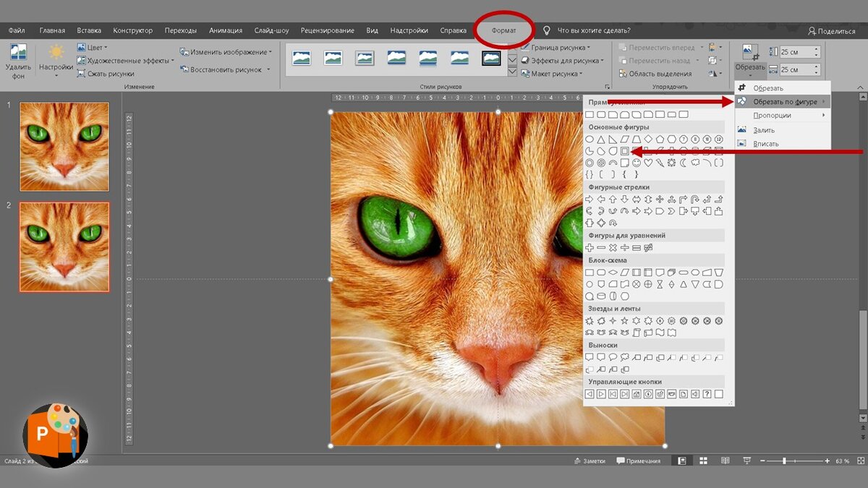Start slideshow from status bar icon
The height and width of the screenshot is (488, 868).
(746, 461)
